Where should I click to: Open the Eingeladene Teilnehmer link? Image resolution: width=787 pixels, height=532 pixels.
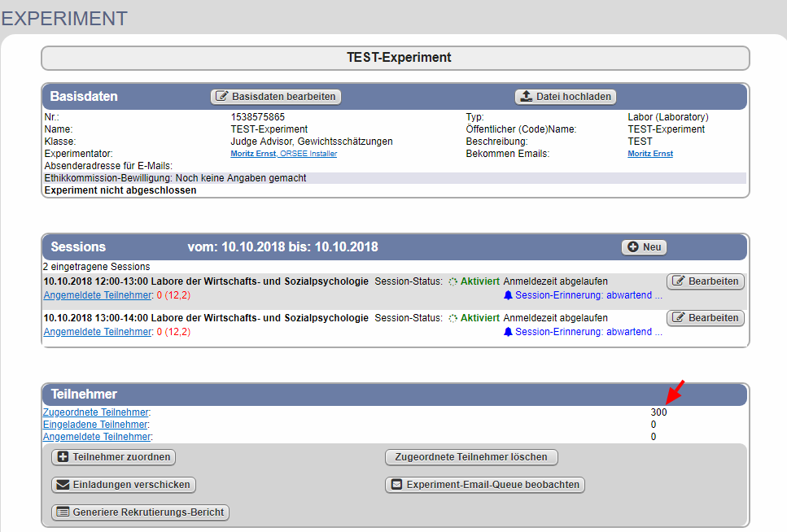[x=95, y=424]
